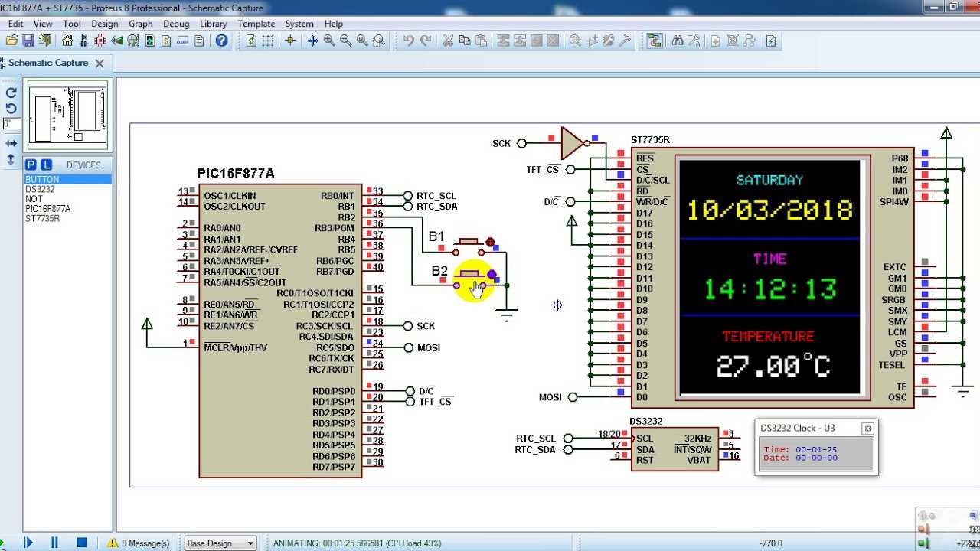980x551 pixels.
Task: Click the Zoom to Area icon
Action: [379, 41]
